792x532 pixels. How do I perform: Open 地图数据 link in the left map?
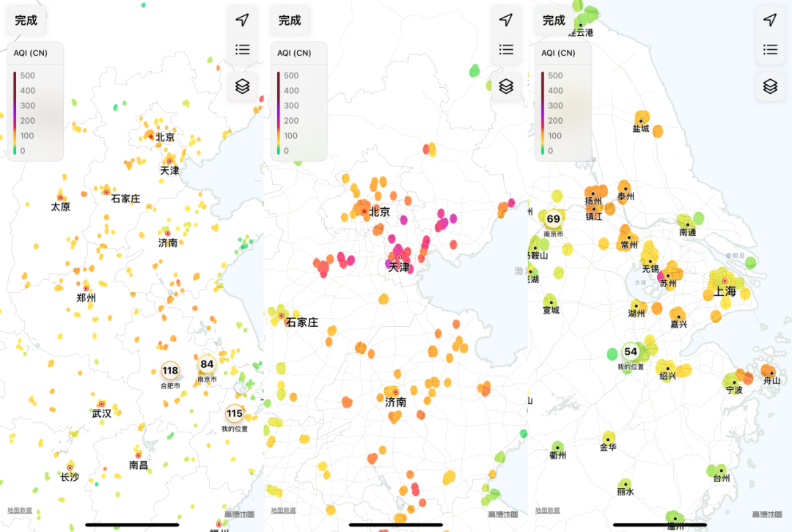coord(20,511)
